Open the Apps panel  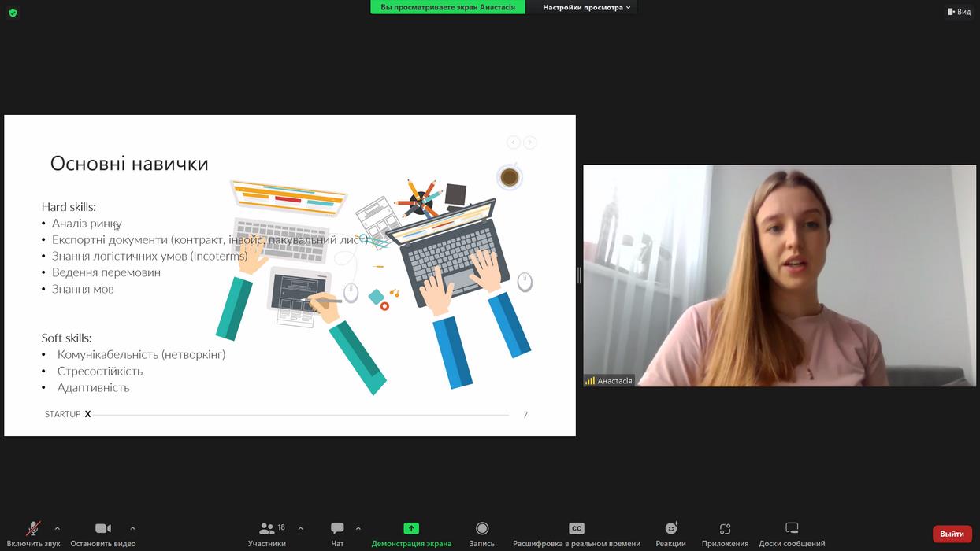tap(725, 528)
